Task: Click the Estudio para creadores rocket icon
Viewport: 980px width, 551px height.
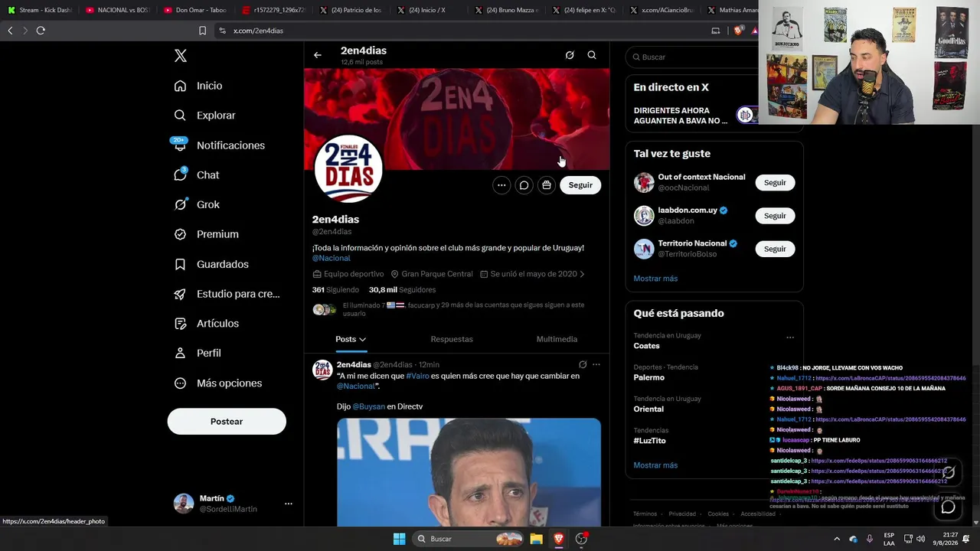Action: click(180, 294)
